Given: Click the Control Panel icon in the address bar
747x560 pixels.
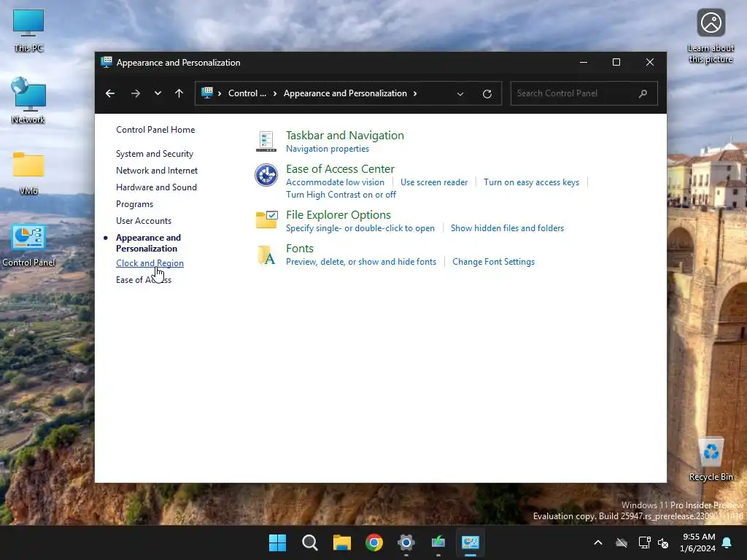Looking at the screenshot, I should click(207, 93).
